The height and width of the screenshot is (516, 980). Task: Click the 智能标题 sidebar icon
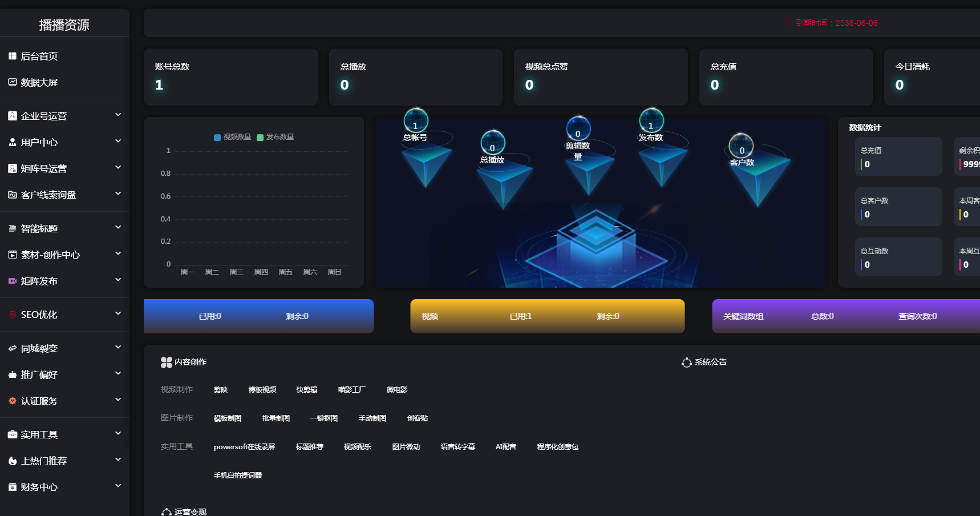tap(13, 228)
